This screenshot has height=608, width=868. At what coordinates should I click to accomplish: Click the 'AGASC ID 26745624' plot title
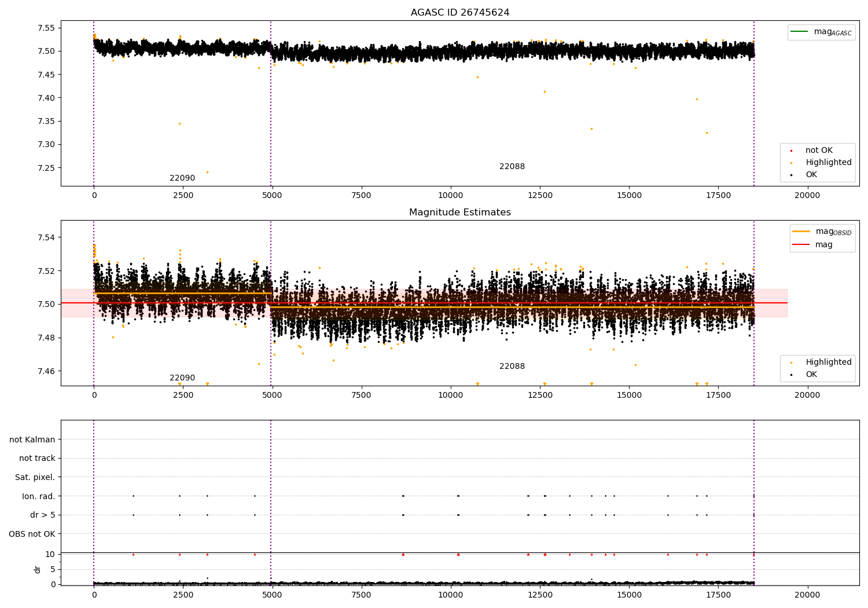click(x=460, y=13)
